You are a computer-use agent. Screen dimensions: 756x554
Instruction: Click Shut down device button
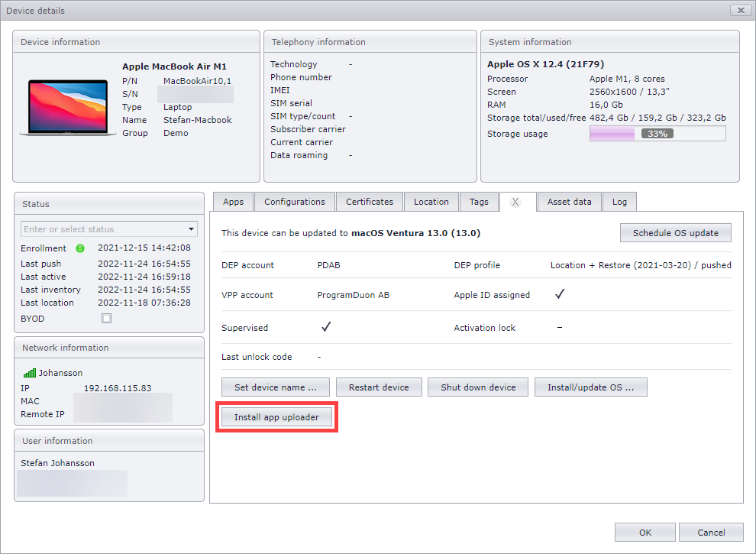point(478,387)
